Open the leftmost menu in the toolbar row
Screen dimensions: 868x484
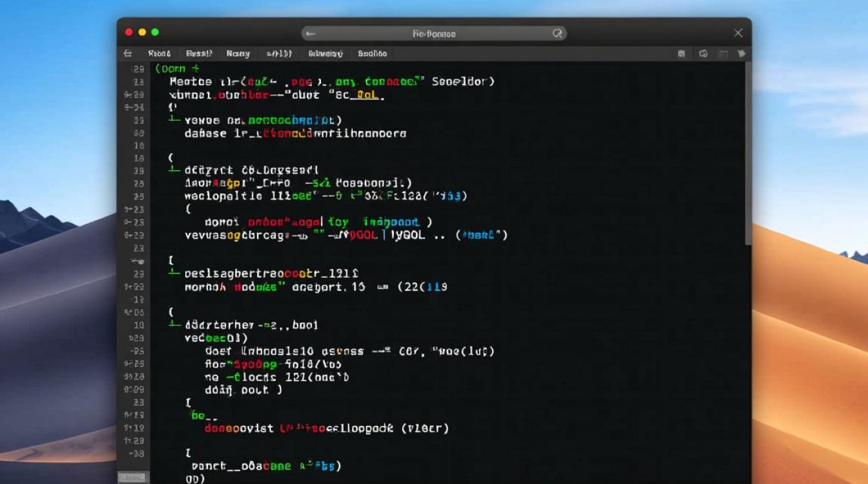pos(160,54)
